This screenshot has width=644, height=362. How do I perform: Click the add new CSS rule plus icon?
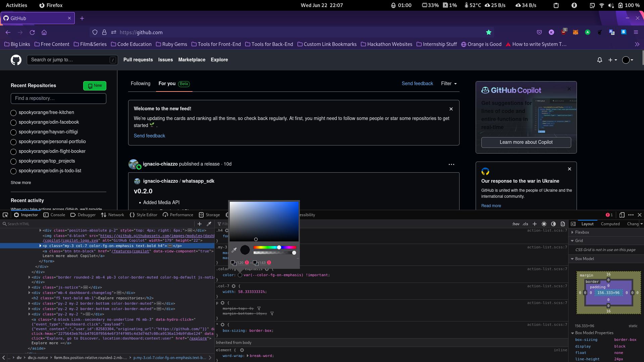535,224
